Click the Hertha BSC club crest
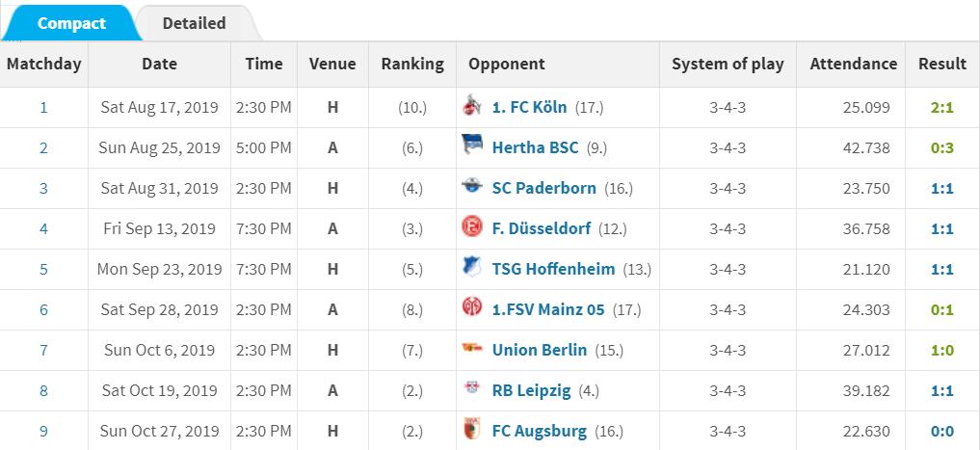The height and width of the screenshot is (450, 980). point(472,147)
